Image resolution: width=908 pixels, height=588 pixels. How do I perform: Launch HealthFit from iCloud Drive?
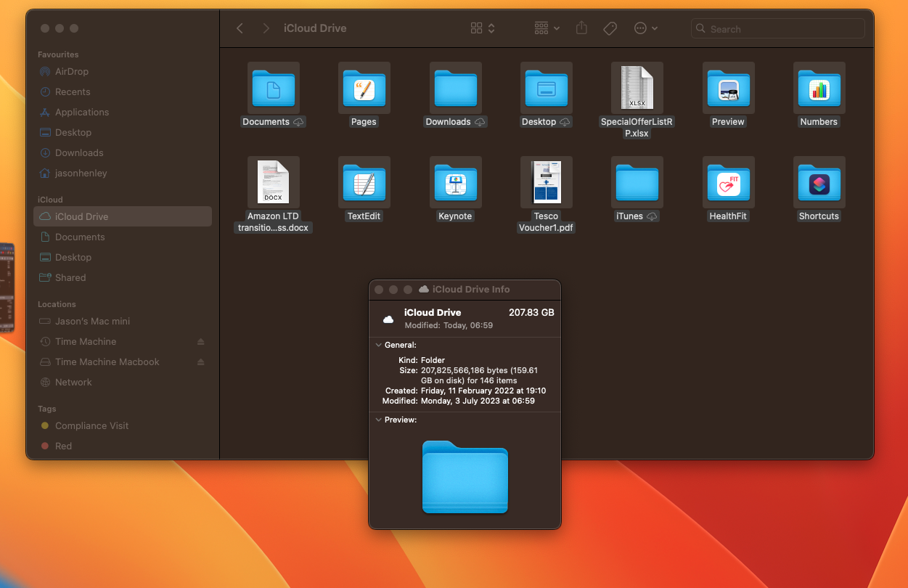click(728, 182)
